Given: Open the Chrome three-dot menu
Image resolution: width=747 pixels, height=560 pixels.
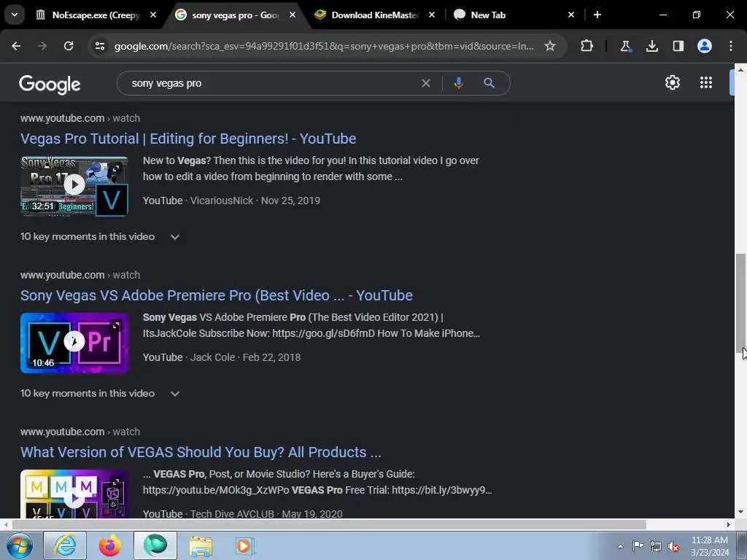Looking at the screenshot, I should click(731, 46).
